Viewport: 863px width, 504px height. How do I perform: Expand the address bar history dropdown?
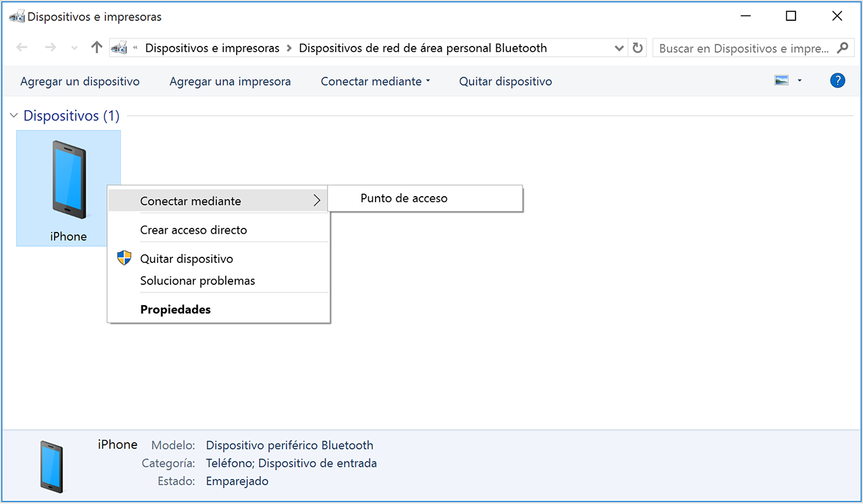pyautogui.click(x=620, y=49)
